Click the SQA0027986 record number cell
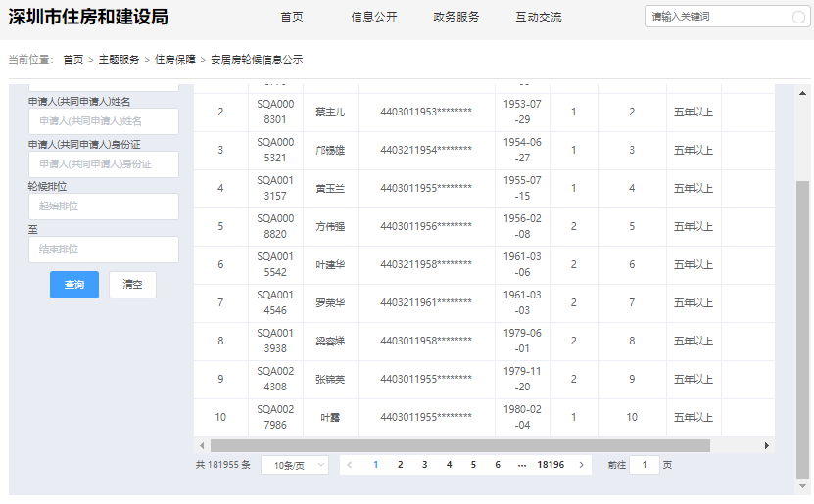Viewport: 814px width, 504px height. (275, 418)
